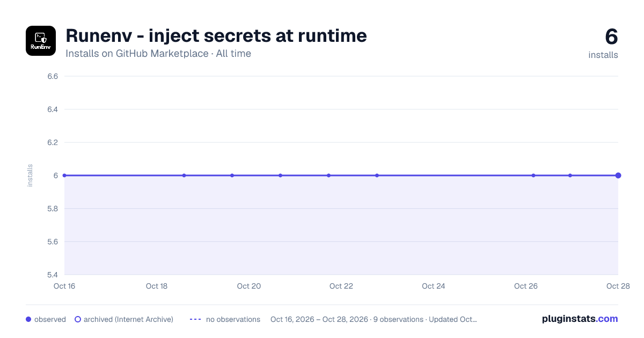Click the data point just after Oct 26
Viewport: 644px width, 338px height.
point(533,175)
